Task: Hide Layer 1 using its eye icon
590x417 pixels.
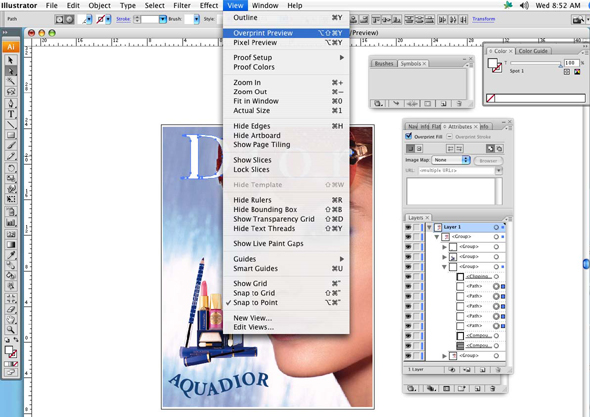Action: tap(408, 227)
